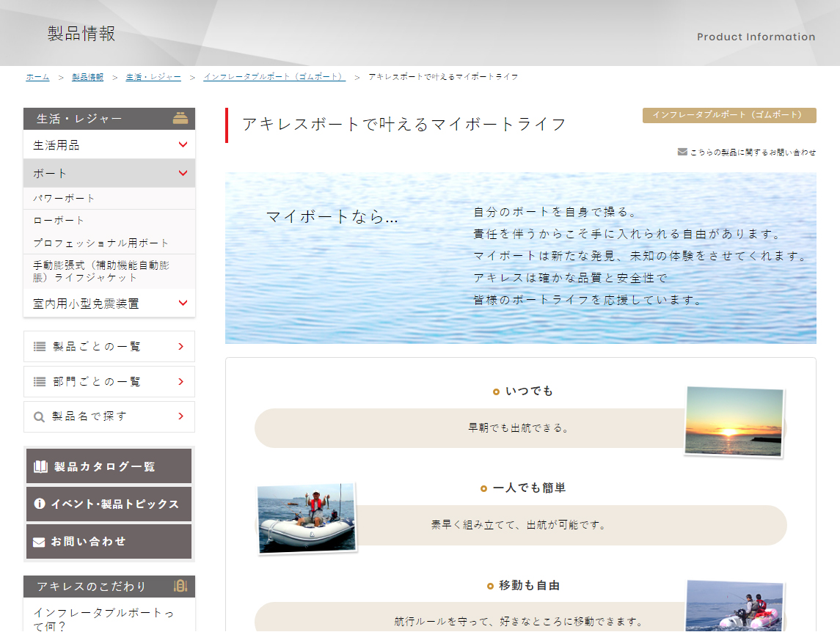840x632 pixels.
Task: Open こちらの製品に関するお問い合わせ link
Action: tap(753, 153)
